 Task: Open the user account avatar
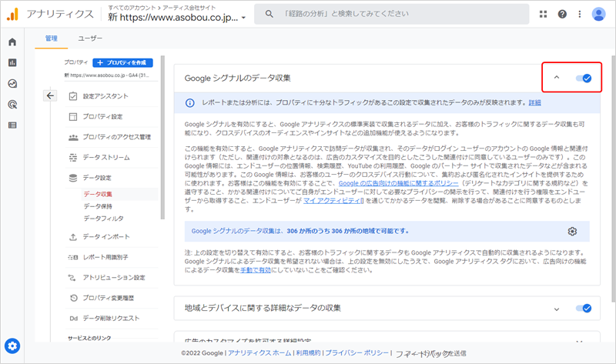point(599,14)
